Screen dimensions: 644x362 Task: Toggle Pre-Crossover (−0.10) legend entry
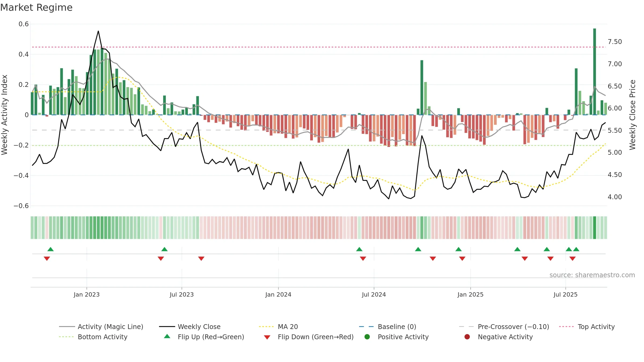coord(504,327)
